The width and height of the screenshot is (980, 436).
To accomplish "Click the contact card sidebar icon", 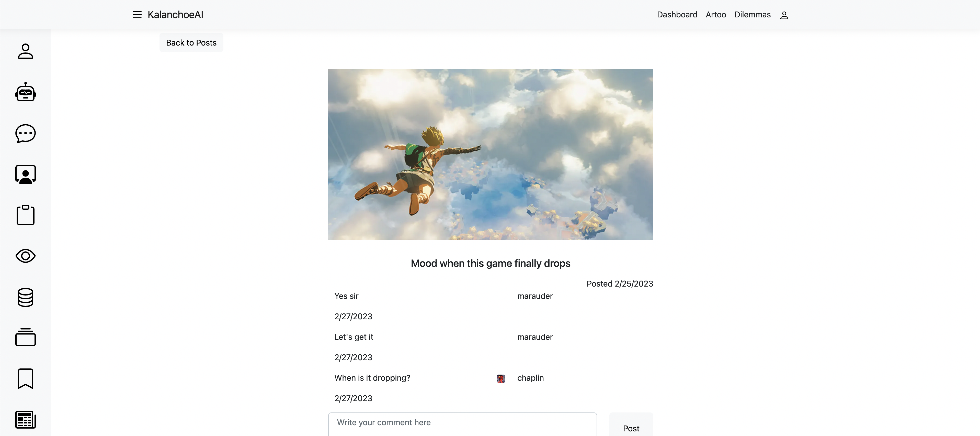I will pyautogui.click(x=26, y=175).
